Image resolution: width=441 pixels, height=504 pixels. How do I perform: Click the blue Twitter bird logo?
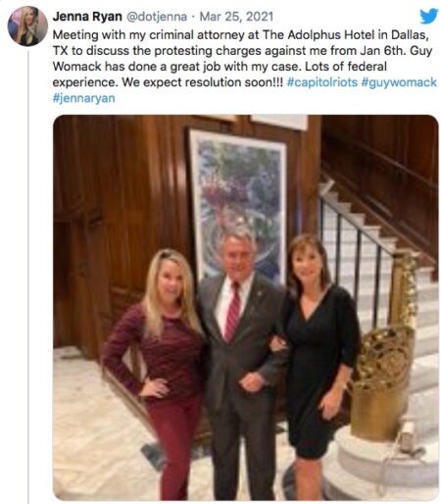click(x=428, y=16)
